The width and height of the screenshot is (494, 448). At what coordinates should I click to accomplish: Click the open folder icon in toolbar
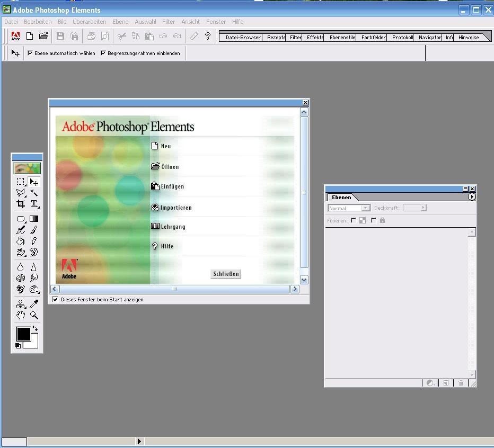(43, 36)
